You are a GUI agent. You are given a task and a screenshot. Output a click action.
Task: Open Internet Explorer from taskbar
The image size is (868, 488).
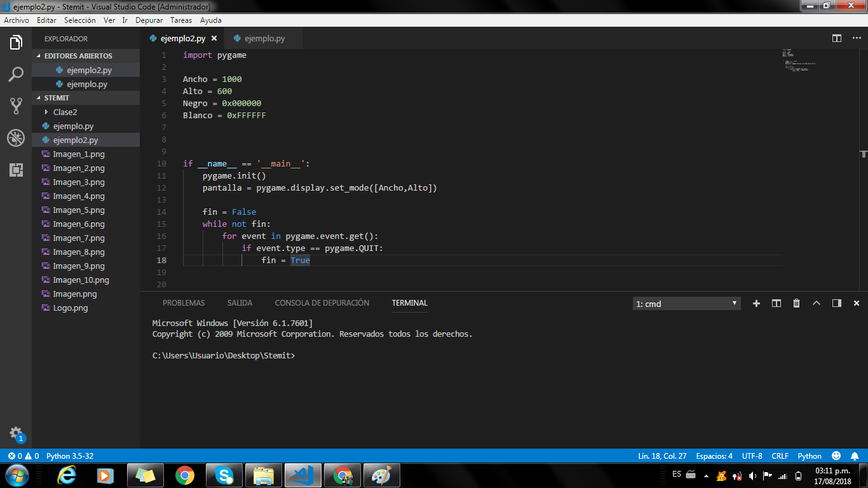(x=67, y=475)
